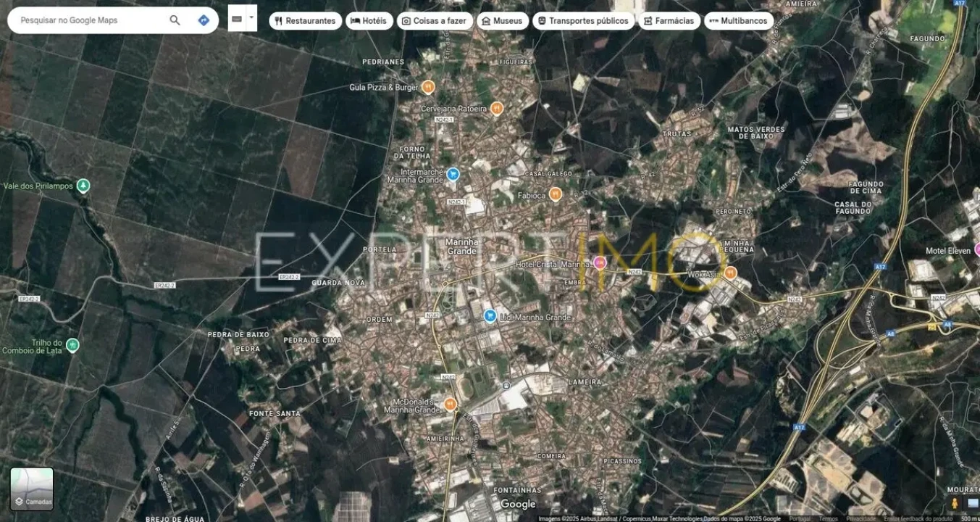Show Transportes públicos on map
Screen dimensions: 980x522
pos(583,21)
